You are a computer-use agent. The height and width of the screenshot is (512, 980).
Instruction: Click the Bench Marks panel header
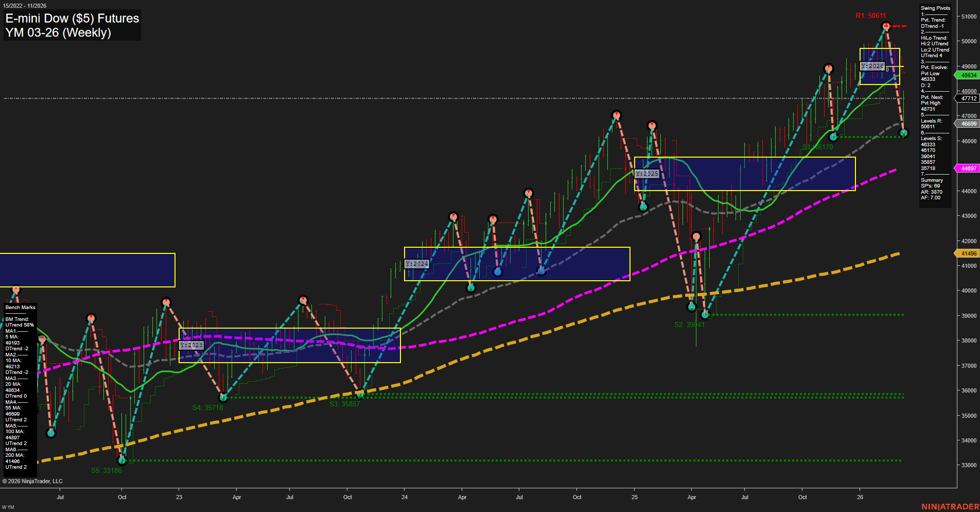(20, 307)
